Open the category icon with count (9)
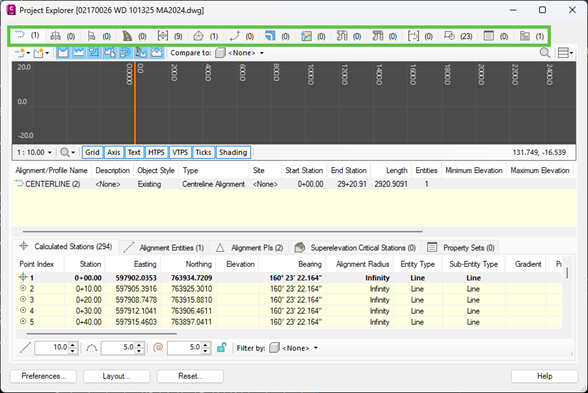Viewport: 588px width, 393px height. click(163, 36)
